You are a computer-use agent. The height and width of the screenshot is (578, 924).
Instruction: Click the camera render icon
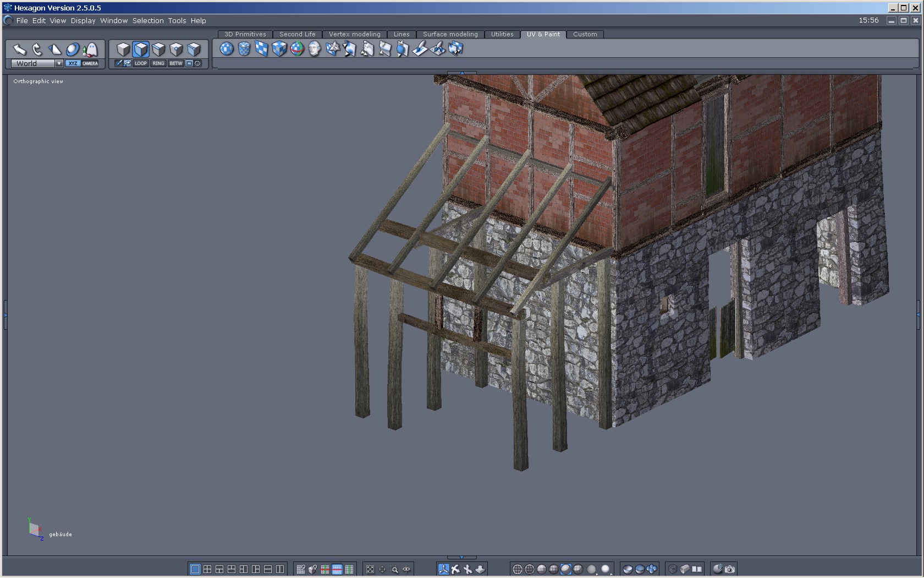[x=730, y=569]
